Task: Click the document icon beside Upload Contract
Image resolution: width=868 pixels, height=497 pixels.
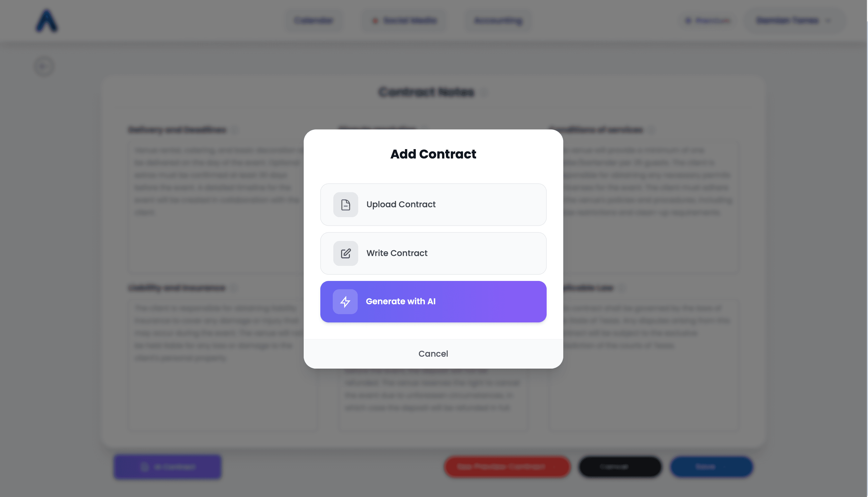Action: (345, 205)
